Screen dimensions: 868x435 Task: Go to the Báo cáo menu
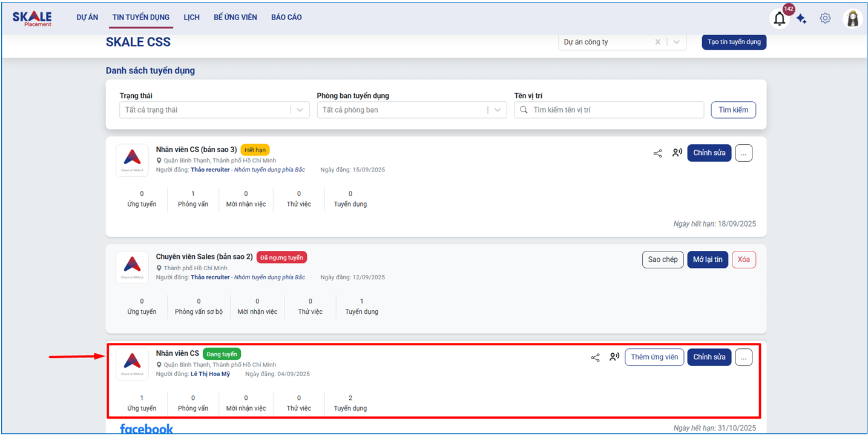click(x=286, y=18)
